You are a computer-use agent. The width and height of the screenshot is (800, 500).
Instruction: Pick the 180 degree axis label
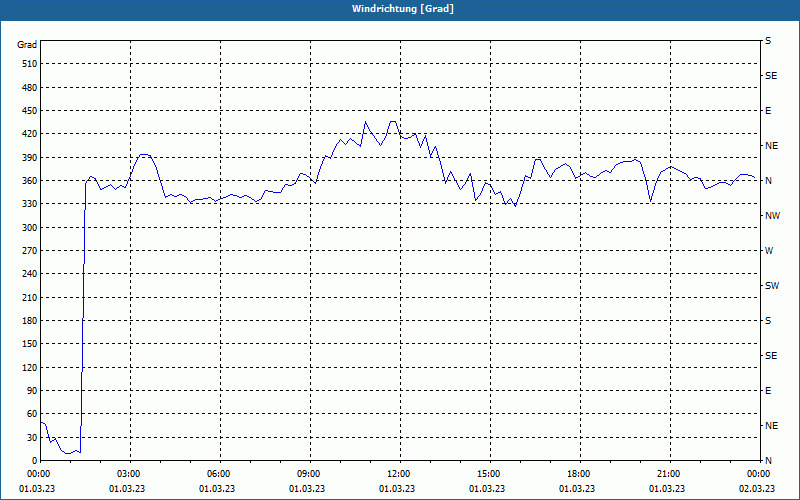coord(30,321)
